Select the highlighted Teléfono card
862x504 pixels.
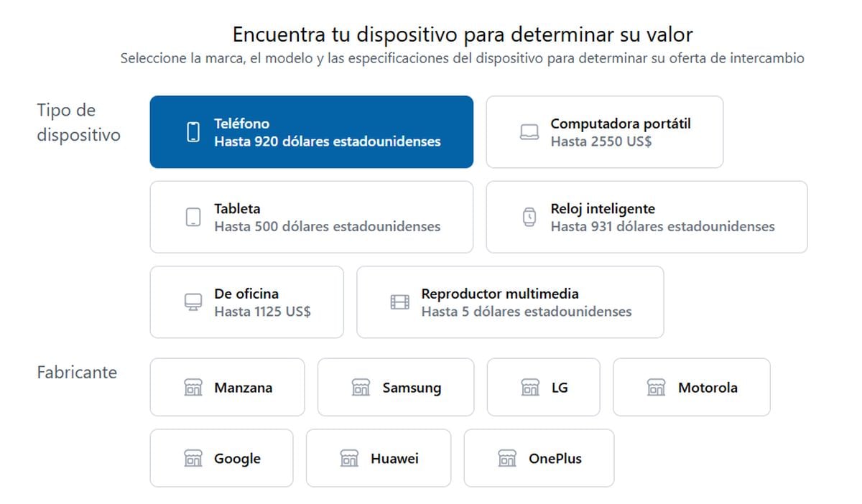pos(311,131)
